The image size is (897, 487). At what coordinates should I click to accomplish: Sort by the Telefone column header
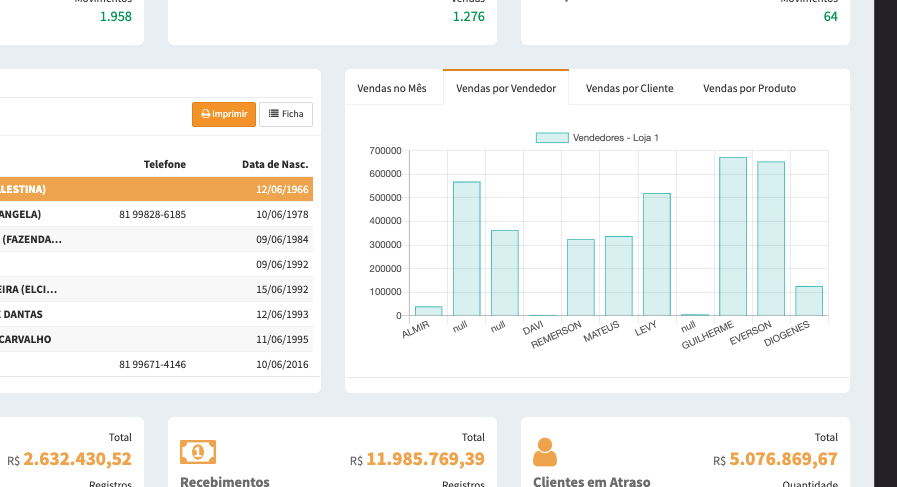tap(165, 164)
